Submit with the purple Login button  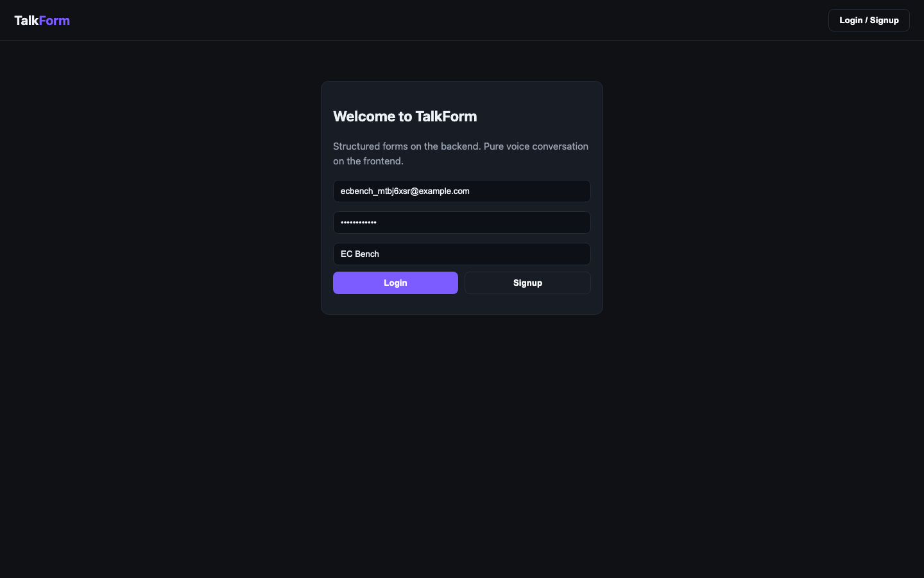[x=395, y=283]
